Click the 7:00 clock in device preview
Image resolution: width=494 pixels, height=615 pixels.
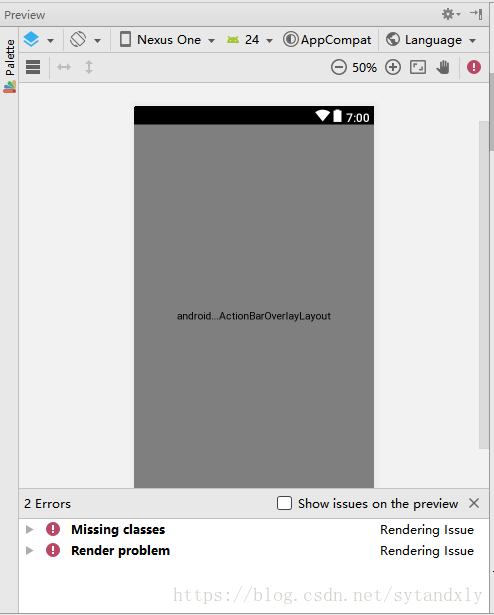357,118
